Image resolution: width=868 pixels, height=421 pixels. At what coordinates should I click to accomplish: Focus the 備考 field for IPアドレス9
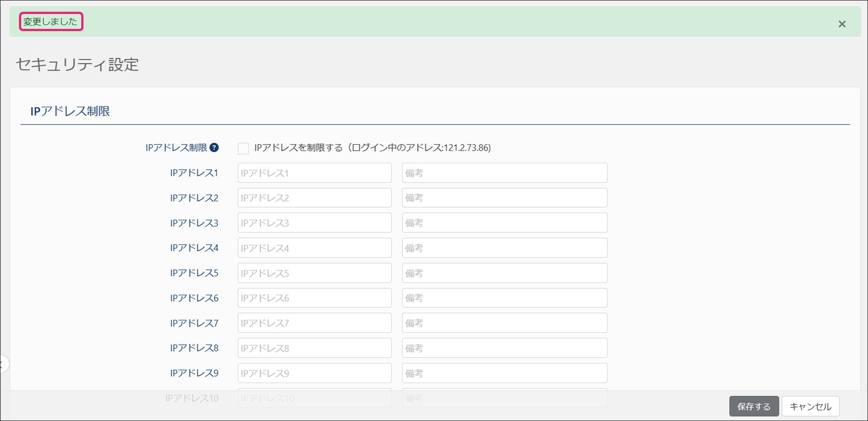pos(504,373)
